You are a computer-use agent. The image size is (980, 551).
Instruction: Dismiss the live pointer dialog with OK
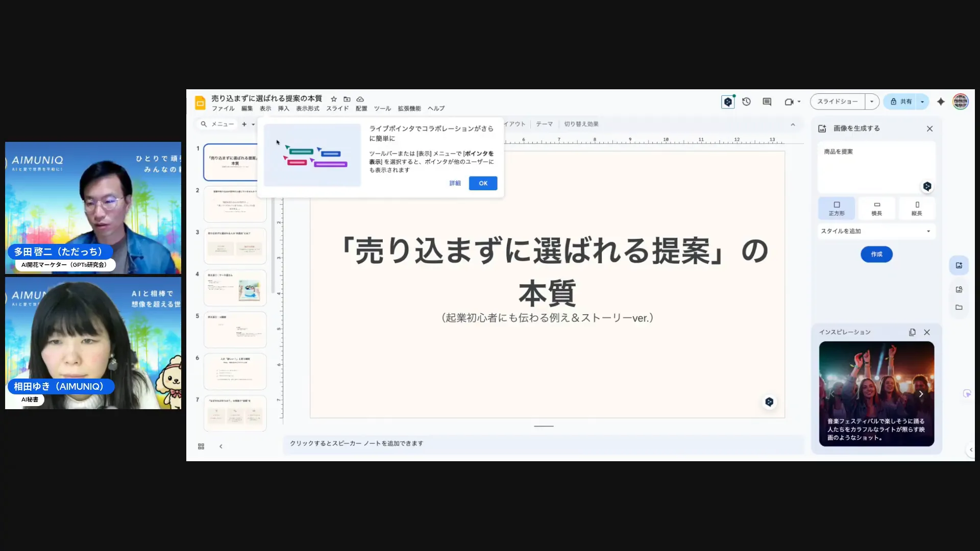(483, 183)
